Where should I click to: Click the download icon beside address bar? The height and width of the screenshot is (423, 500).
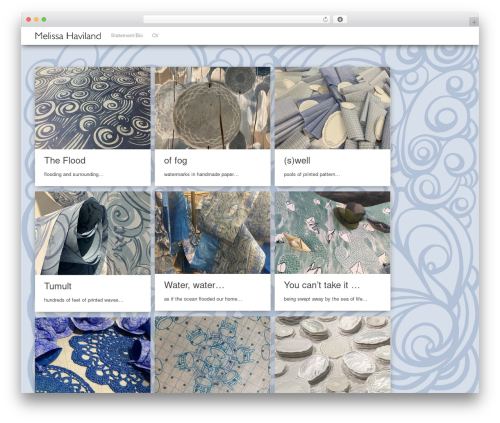340,20
